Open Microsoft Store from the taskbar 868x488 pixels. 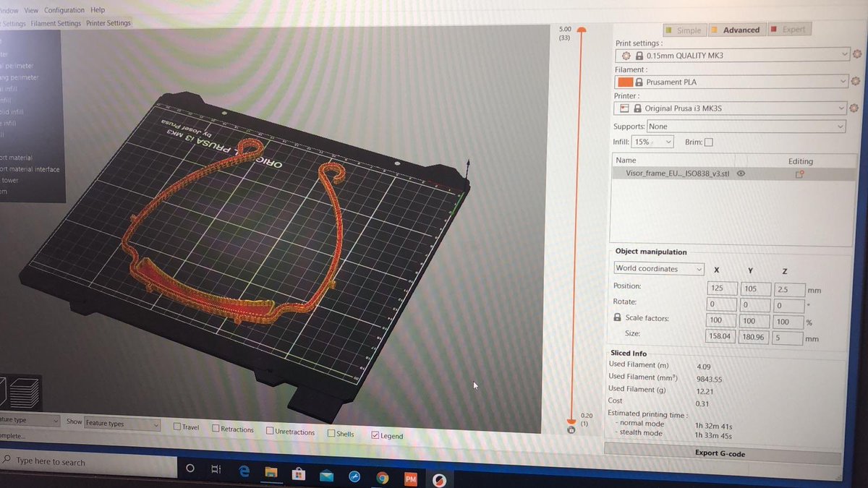[299, 474]
